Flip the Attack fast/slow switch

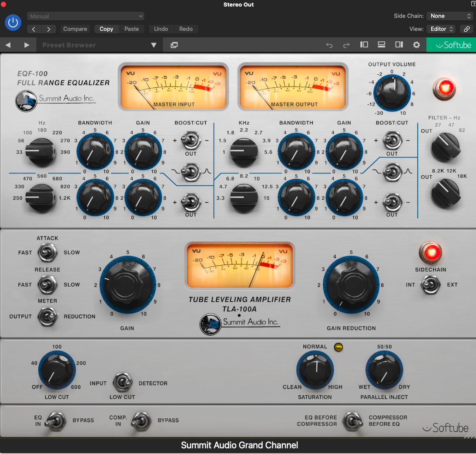(47, 253)
